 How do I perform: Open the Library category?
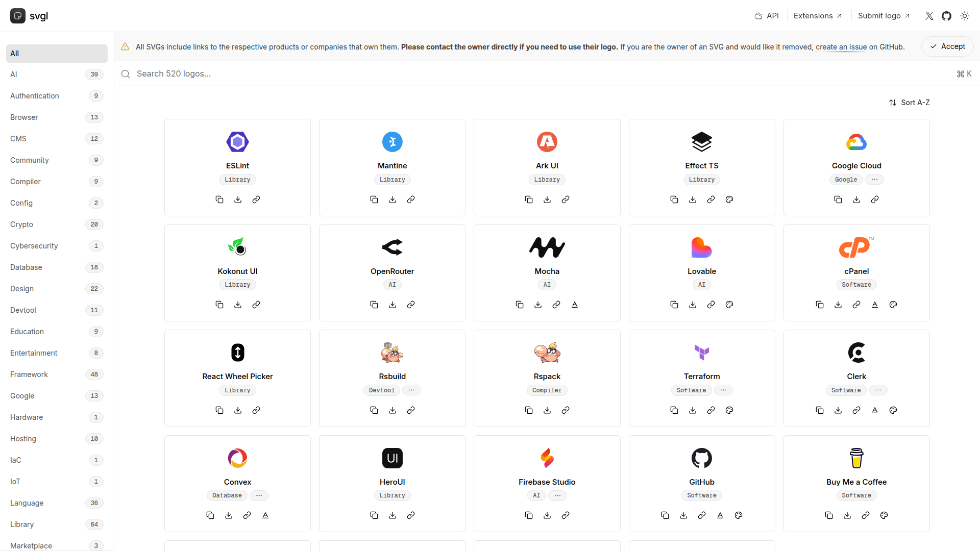(57, 524)
